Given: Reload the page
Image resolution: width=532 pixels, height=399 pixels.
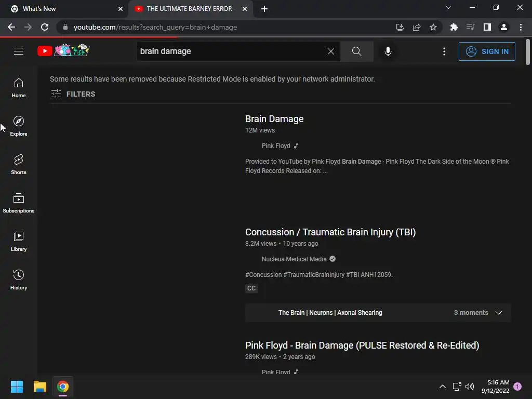Looking at the screenshot, I should (45, 27).
